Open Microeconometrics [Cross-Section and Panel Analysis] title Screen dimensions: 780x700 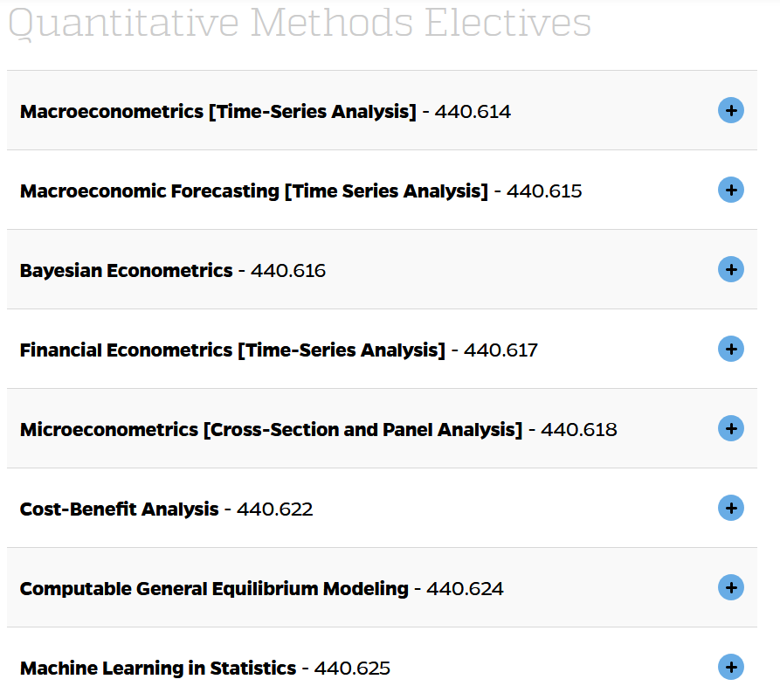click(x=271, y=430)
